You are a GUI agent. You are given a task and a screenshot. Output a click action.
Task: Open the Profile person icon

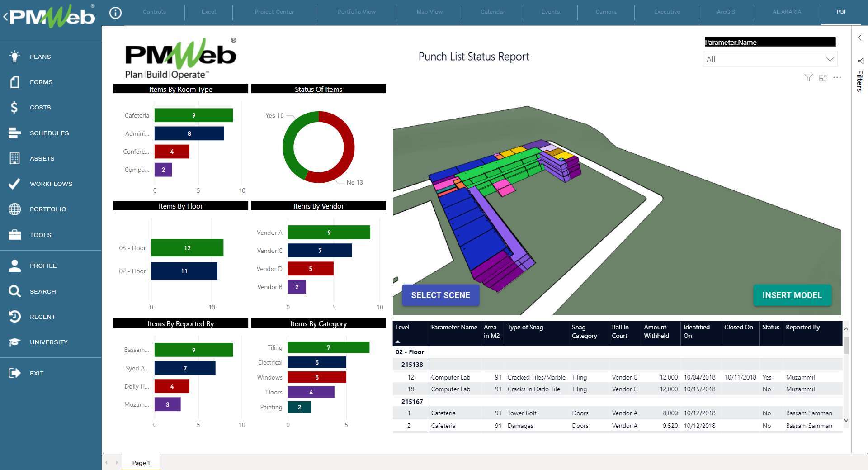pyautogui.click(x=14, y=266)
